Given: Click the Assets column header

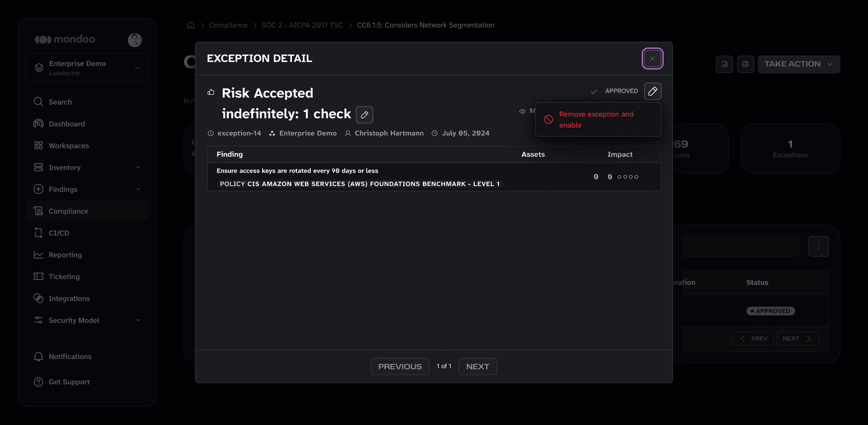Looking at the screenshot, I should pos(533,154).
